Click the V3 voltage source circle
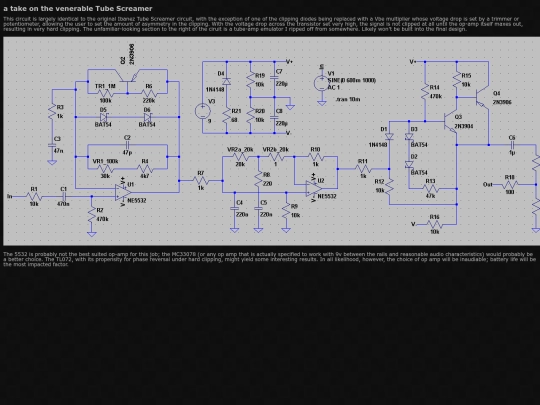Viewport: 540px width, 405px height. 202,111
